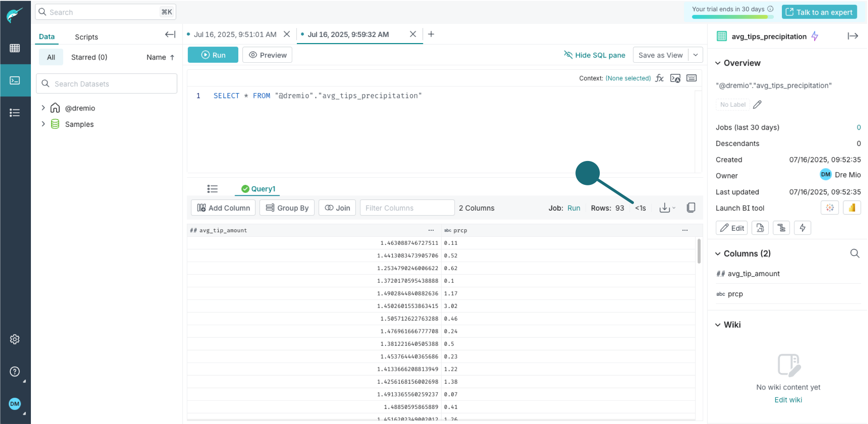Collapse the Columns (2) section
This screenshot has height=424, width=868.
point(719,253)
